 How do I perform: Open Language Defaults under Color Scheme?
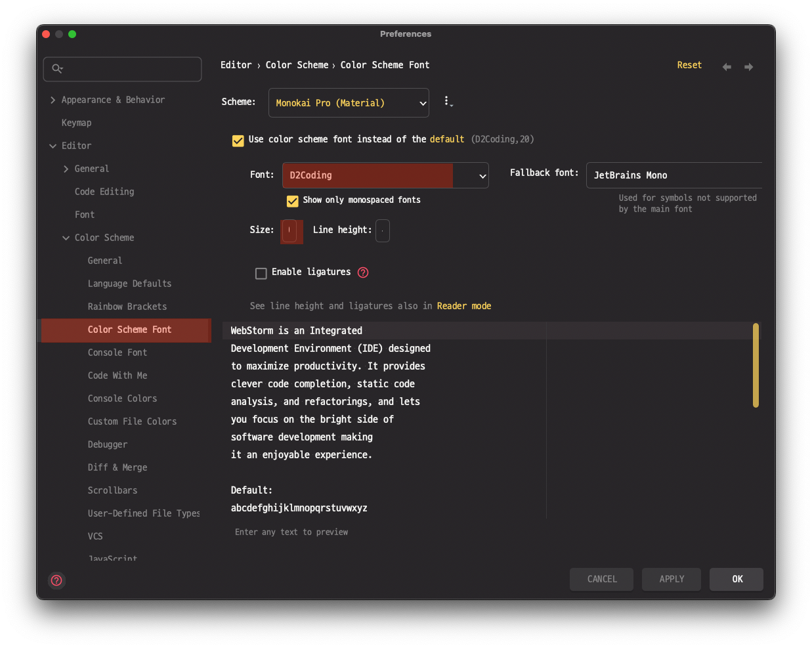tap(129, 284)
